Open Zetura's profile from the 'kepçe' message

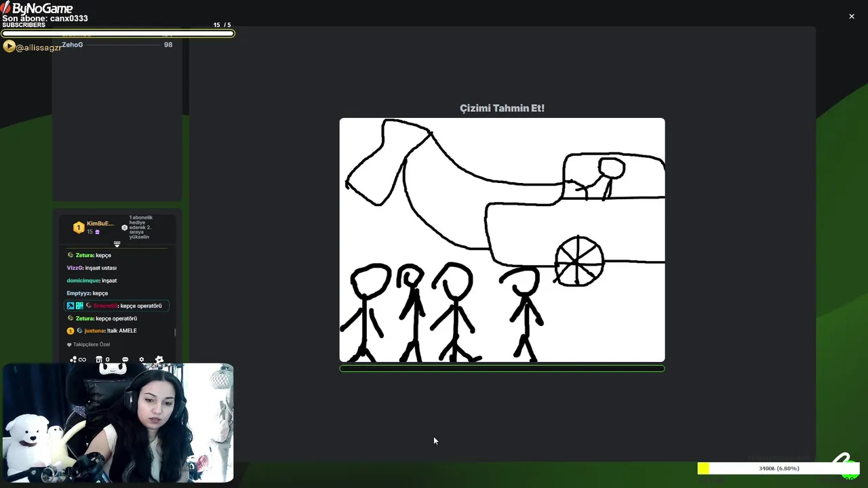coord(85,256)
